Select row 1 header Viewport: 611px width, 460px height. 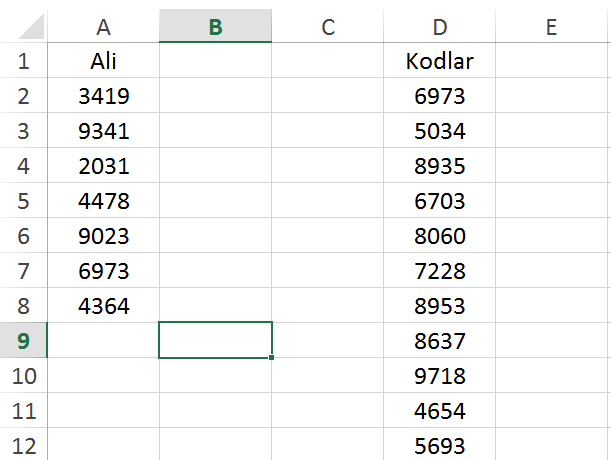24,62
